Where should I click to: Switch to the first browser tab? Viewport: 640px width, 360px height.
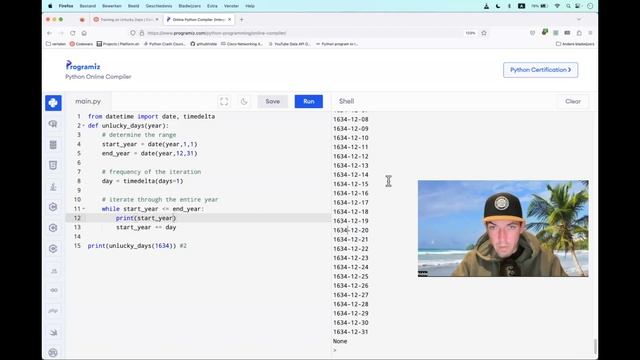[126, 20]
